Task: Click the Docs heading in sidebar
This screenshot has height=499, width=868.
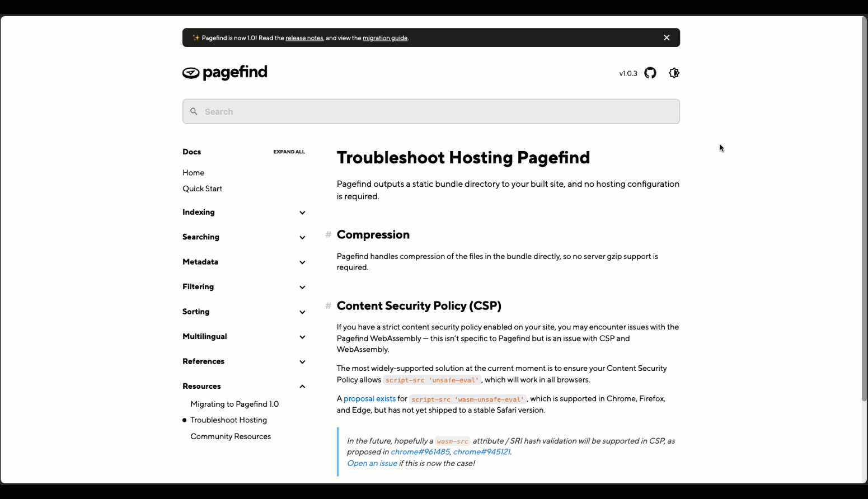Action: point(191,152)
